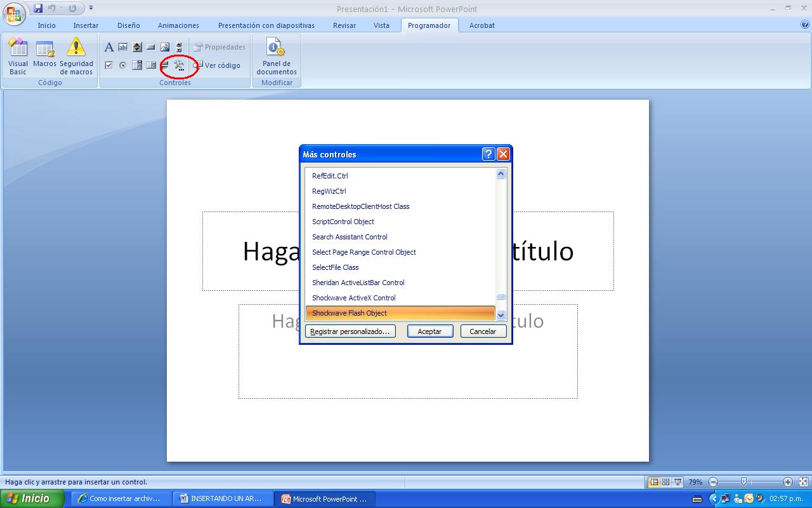Click the zoom slider marker

742,482
